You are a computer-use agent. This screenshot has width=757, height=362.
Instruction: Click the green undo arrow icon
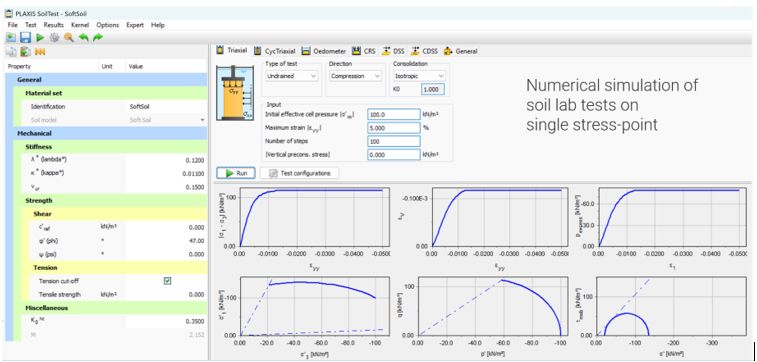(x=84, y=37)
